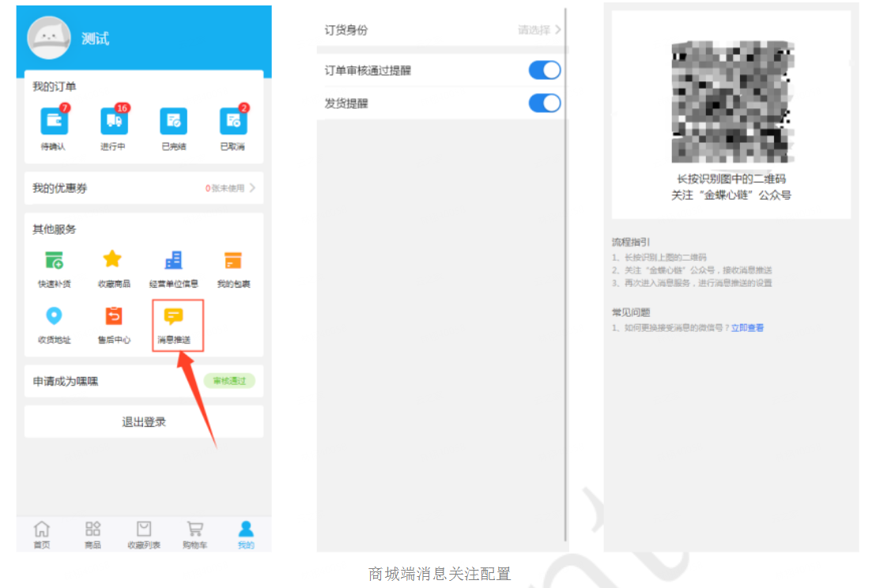Open the 已取消 orders icon
The image size is (876, 588).
233,121
